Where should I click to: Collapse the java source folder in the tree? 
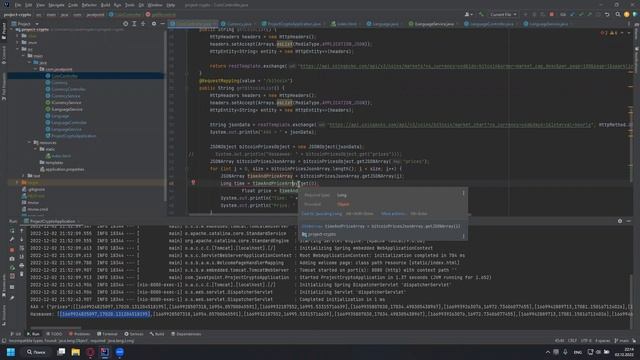tap(30, 62)
